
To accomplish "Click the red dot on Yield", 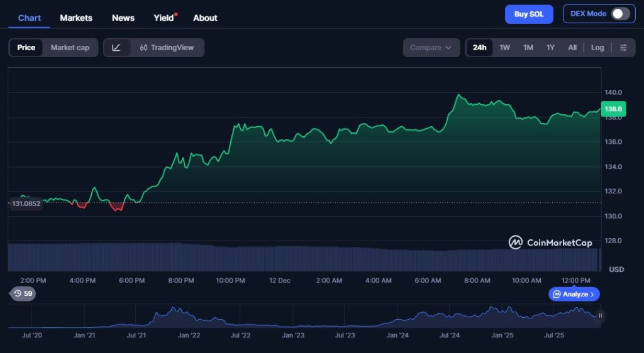I will [x=176, y=14].
